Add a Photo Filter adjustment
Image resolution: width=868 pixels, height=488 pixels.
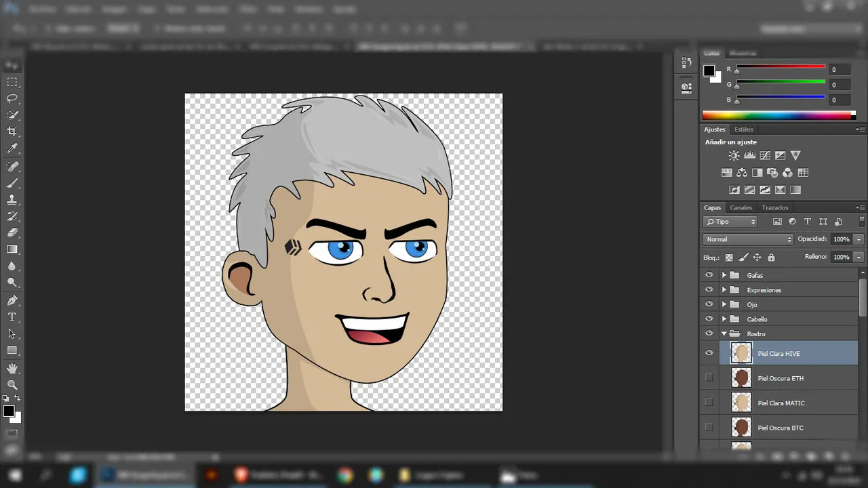(x=772, y=173)
